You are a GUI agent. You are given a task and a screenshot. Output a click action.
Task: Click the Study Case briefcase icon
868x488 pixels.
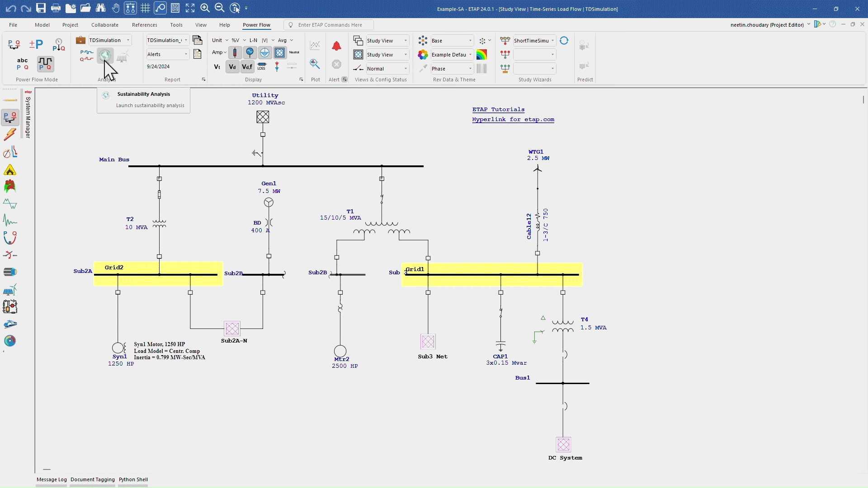pos(80,40)
